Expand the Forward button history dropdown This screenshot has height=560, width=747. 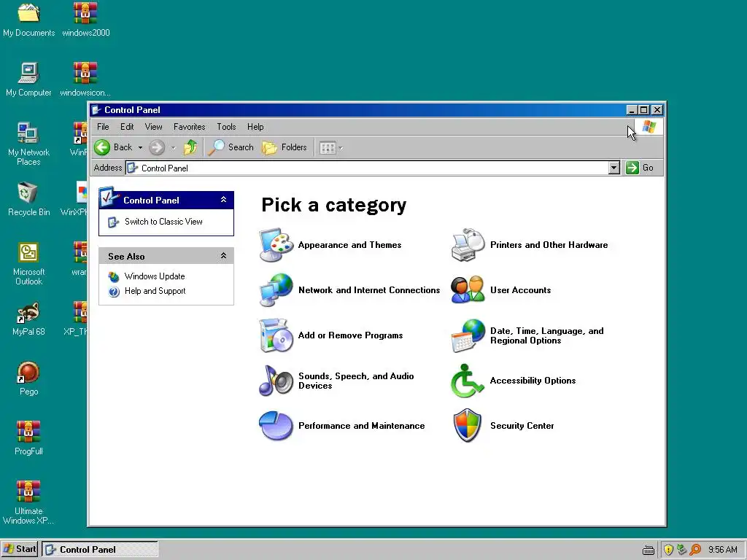(173, 147)
